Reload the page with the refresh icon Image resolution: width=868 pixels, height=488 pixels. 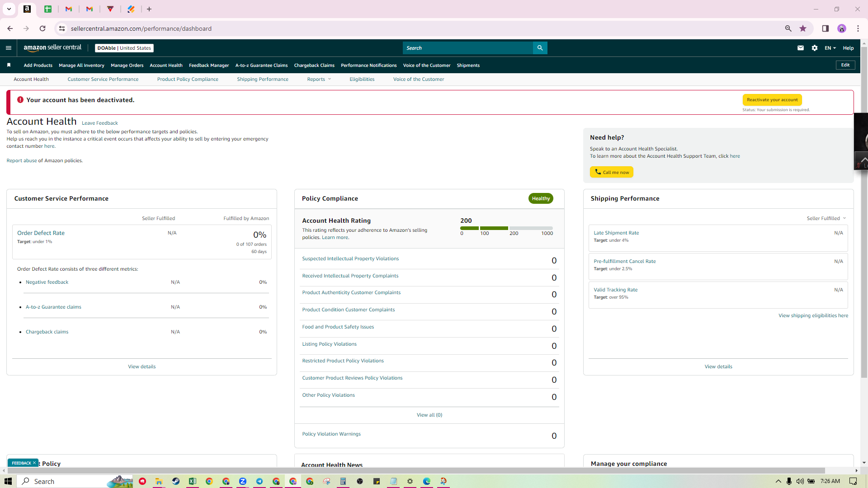[42, 28]
